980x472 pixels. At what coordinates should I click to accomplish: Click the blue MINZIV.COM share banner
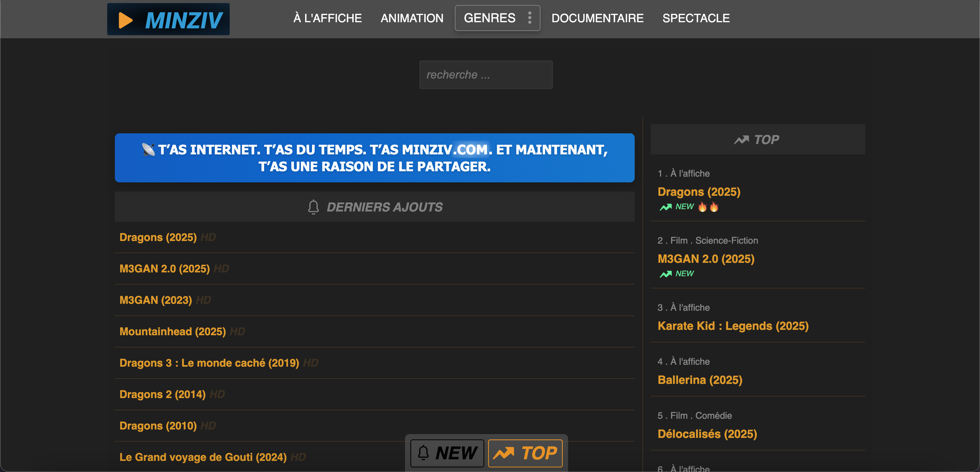375,158
